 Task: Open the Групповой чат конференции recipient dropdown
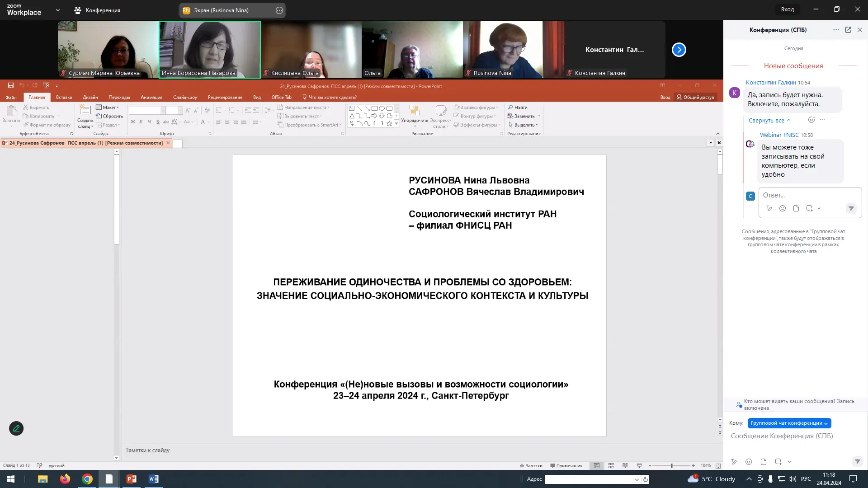tap(789, 423)
